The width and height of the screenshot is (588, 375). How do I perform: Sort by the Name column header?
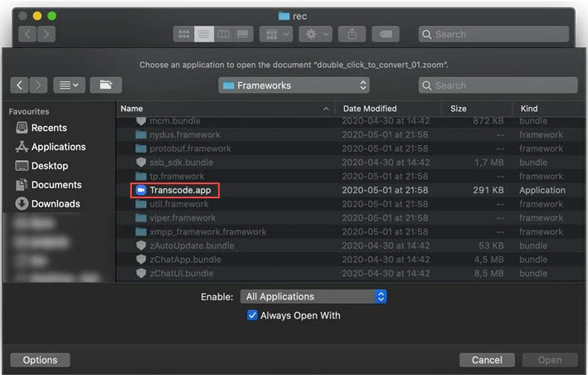coord(225,109)
